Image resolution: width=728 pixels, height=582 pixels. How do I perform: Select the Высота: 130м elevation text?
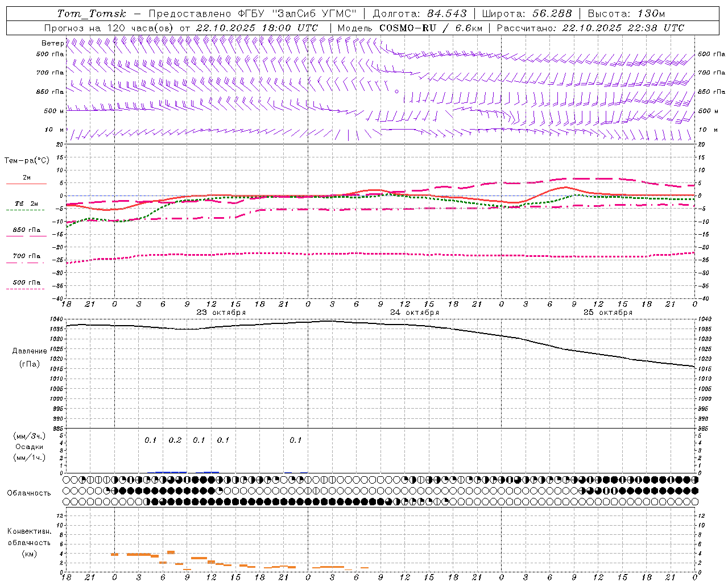(x=626, y=14)
